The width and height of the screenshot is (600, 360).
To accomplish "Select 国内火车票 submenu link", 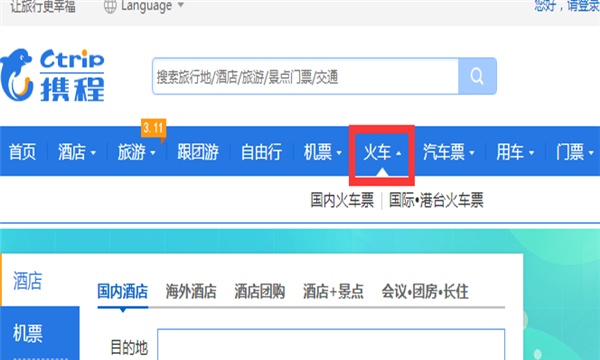I will click(342, 200).
